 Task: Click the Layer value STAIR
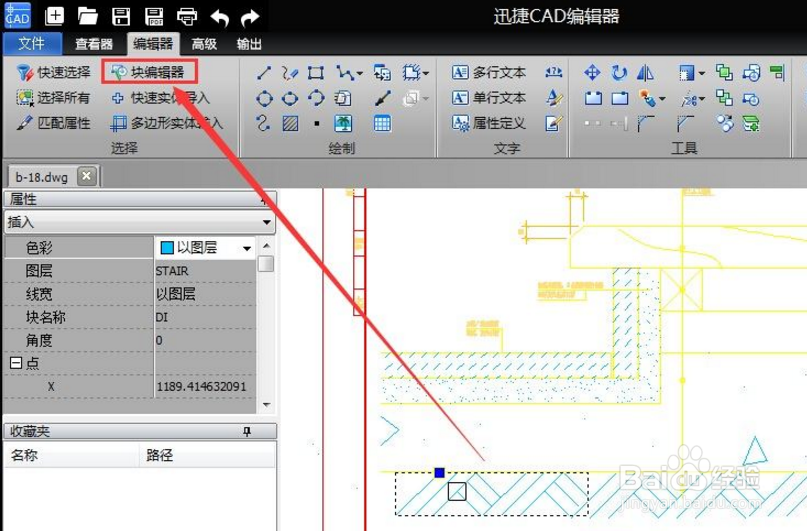(x=172, y=271)
